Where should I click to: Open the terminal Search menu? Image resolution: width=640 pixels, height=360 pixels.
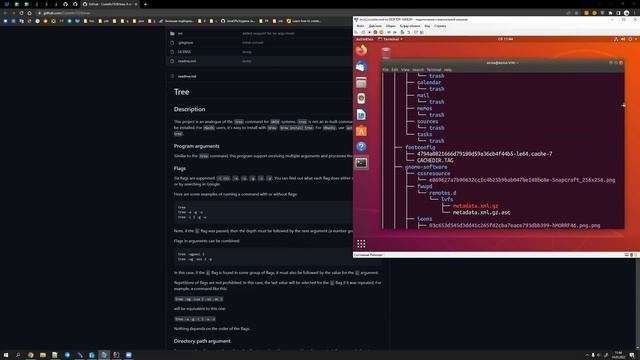(x=418, y=70)
